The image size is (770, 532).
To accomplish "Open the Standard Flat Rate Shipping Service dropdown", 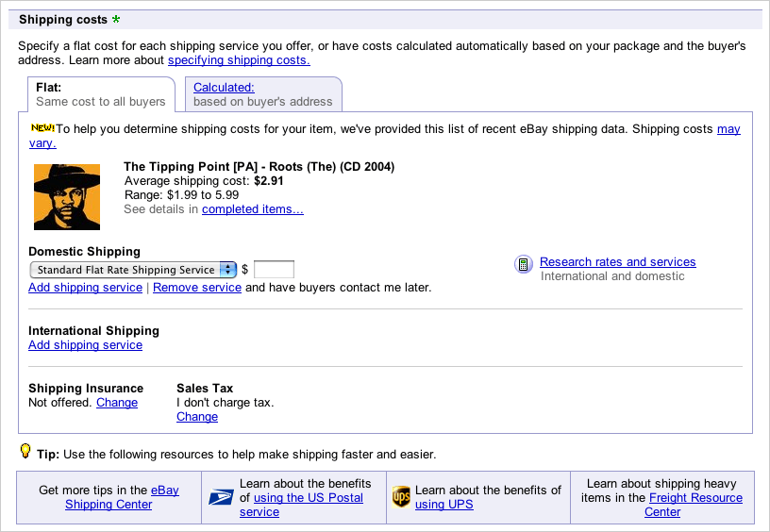I will [132, 270].
